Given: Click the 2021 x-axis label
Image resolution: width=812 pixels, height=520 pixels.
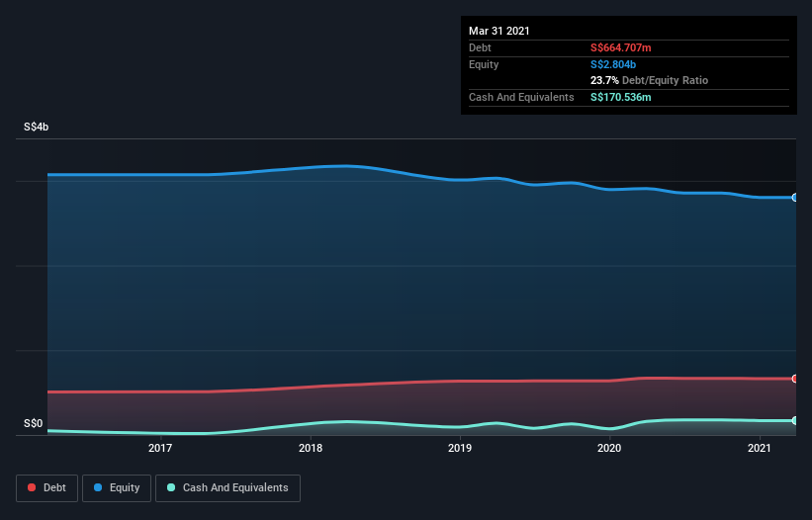Looking at the screenshot, I should pos(760,448).
